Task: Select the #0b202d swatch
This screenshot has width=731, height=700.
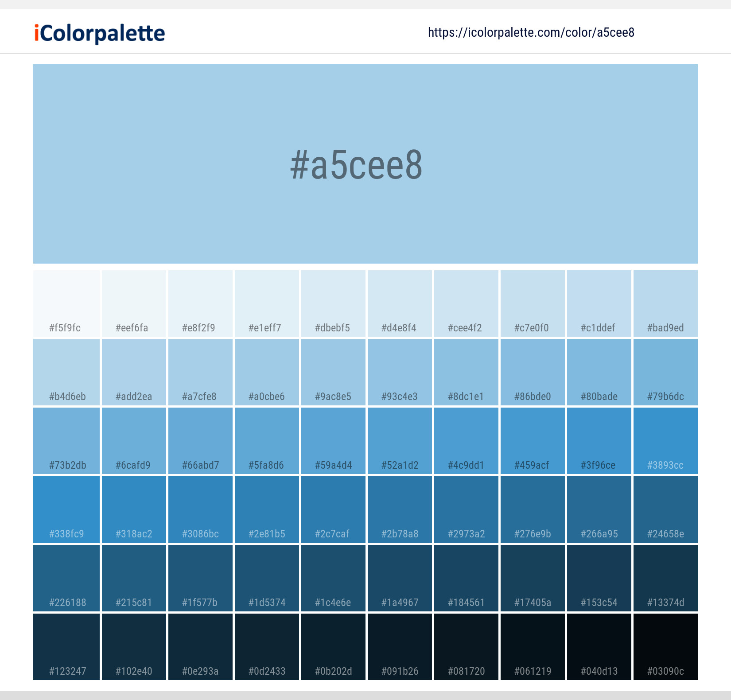Action: (x=333, y=647)
